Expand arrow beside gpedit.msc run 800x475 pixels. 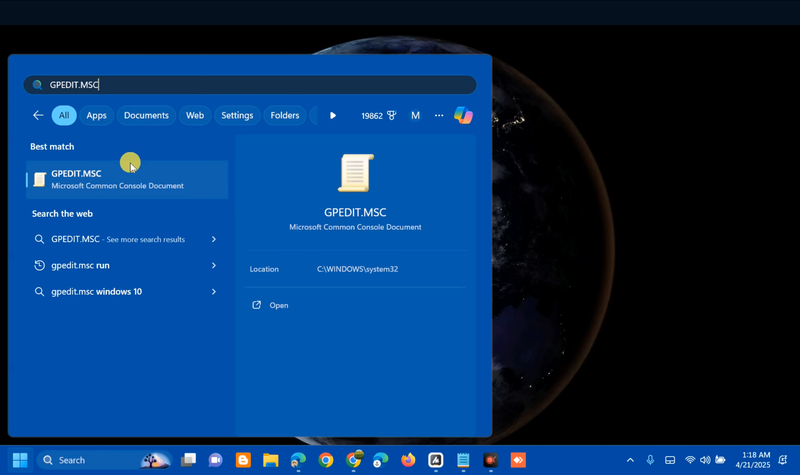pos(214,265)
